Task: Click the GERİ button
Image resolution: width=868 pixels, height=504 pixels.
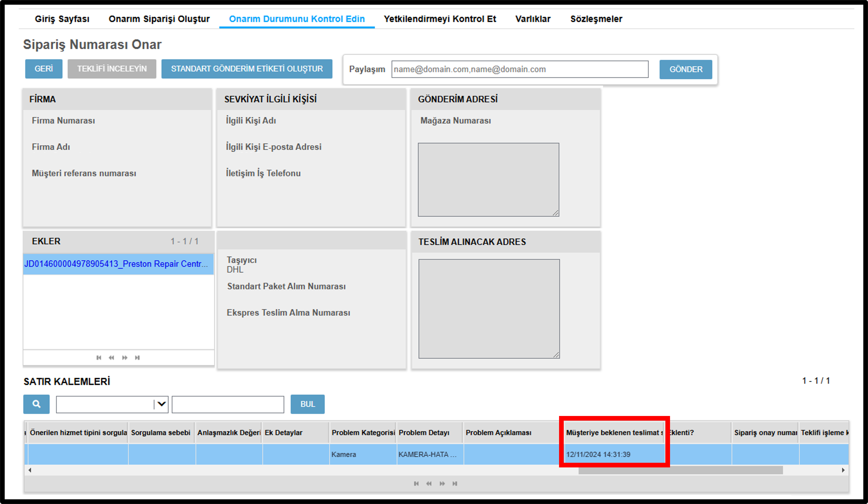Action: pos(44,69)
